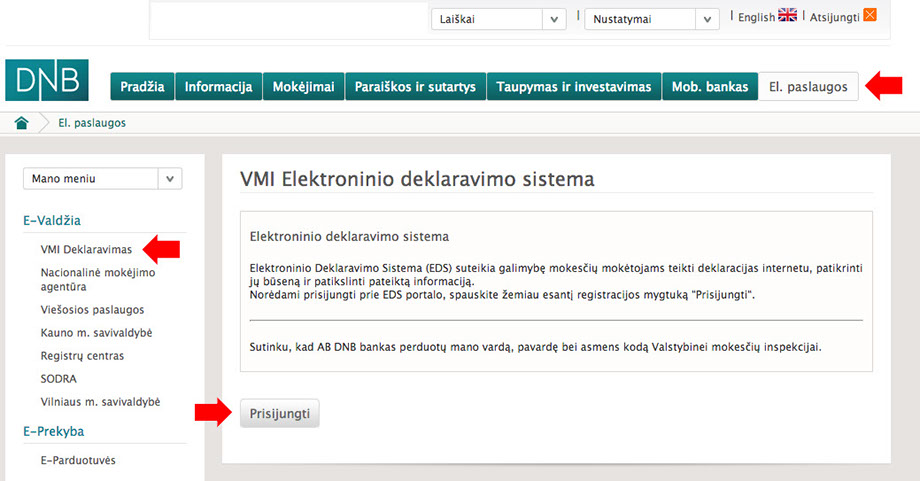Screen dimensions: 920x481
Task: Click El. paslaugos breadcrumb link
Action: coord(92,123)
